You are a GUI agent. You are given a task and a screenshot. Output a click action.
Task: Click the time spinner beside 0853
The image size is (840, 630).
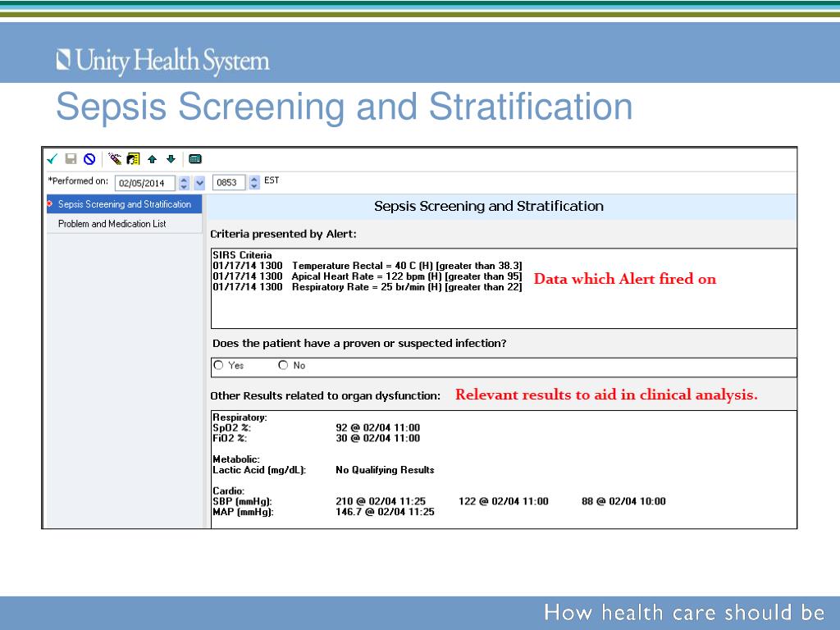coord(254,183)
